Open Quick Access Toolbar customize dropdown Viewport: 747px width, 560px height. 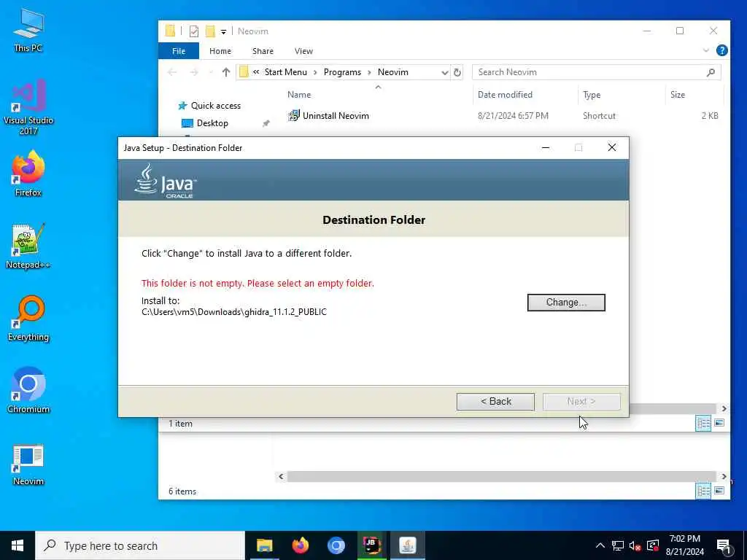(x=223, y=32)
